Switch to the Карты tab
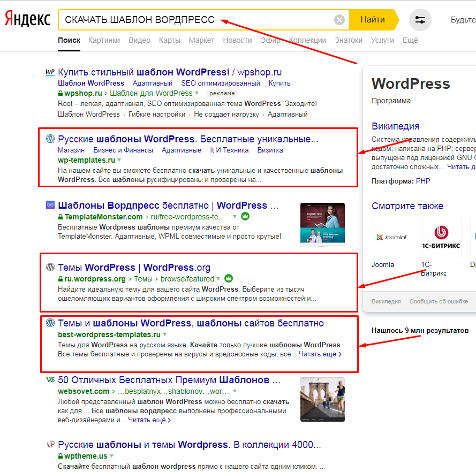 169,40
